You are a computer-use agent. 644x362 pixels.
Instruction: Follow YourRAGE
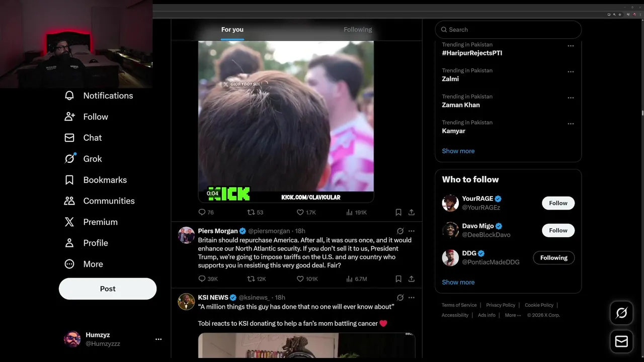tap(558, 203)
